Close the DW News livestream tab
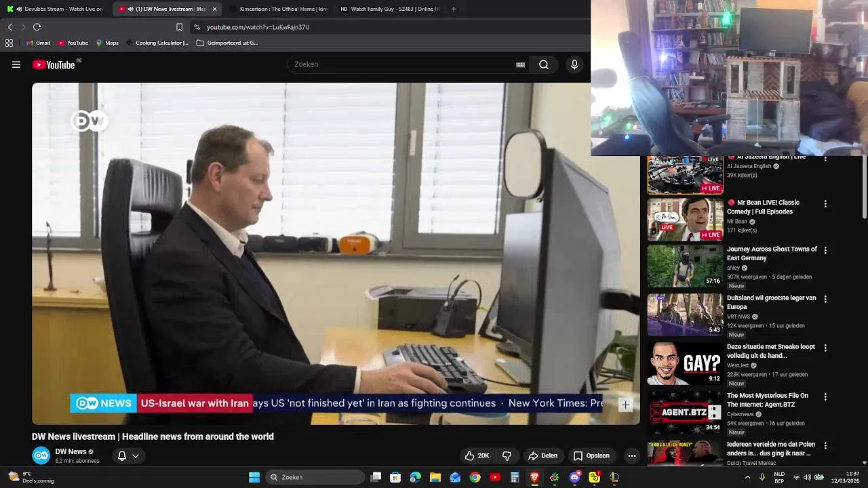 coord(215,9)
